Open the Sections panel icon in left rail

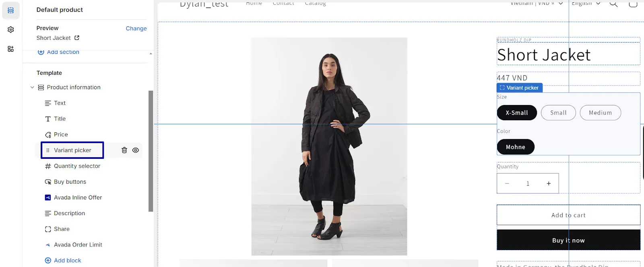click(x=11, y=10)
